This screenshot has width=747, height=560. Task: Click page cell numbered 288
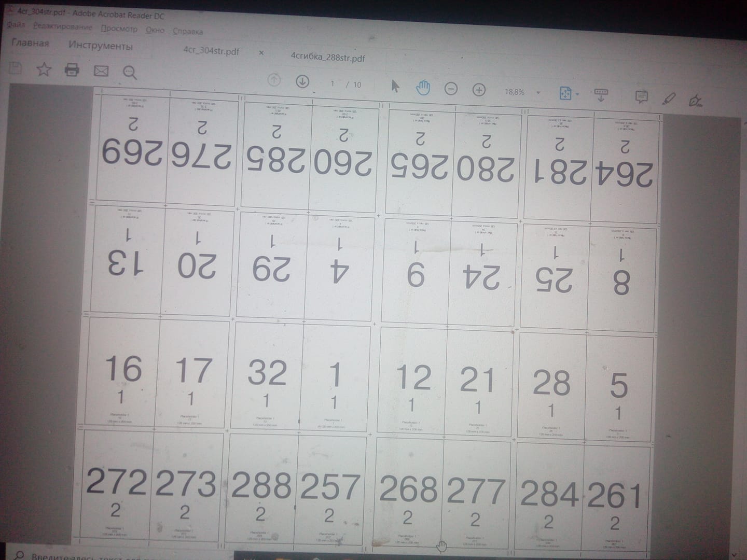click(x=261, y=490)
